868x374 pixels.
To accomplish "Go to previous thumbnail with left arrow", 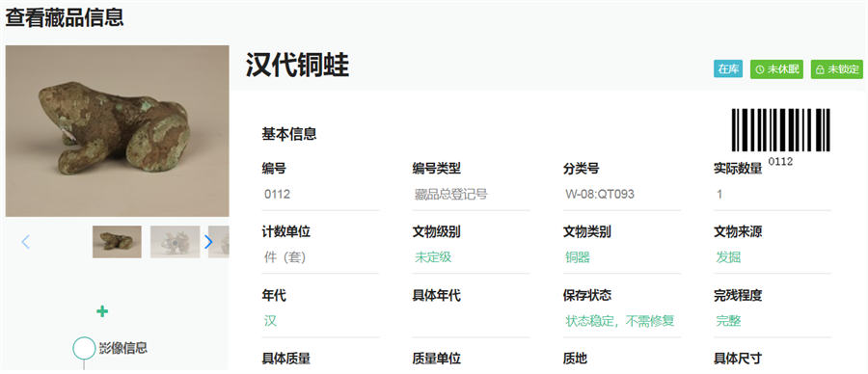I will click(25, 242).
